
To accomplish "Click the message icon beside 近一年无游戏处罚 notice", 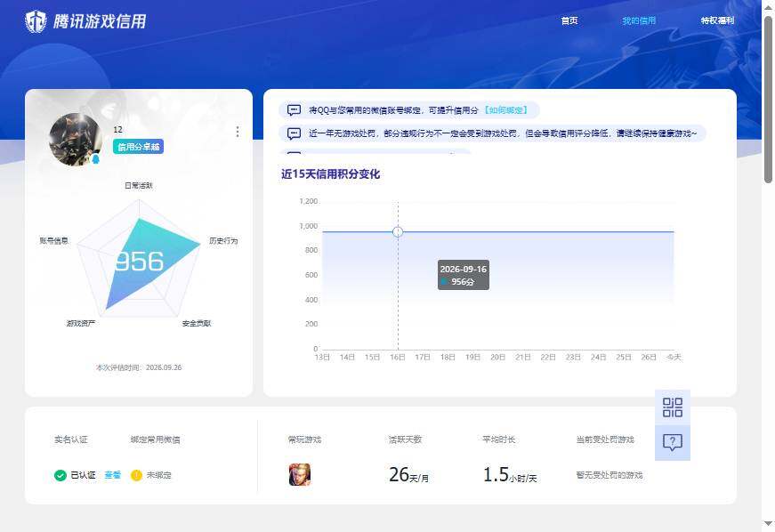I will [x=295, y=133].
